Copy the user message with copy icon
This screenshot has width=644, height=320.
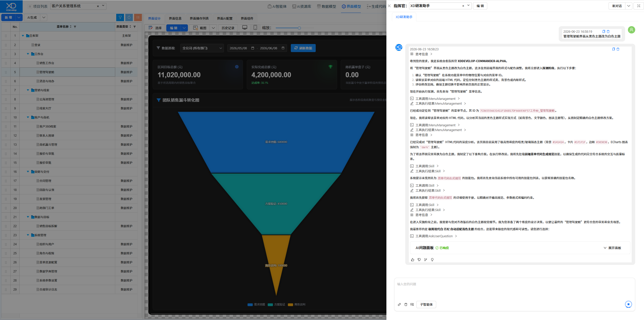(x=603, y=31)
